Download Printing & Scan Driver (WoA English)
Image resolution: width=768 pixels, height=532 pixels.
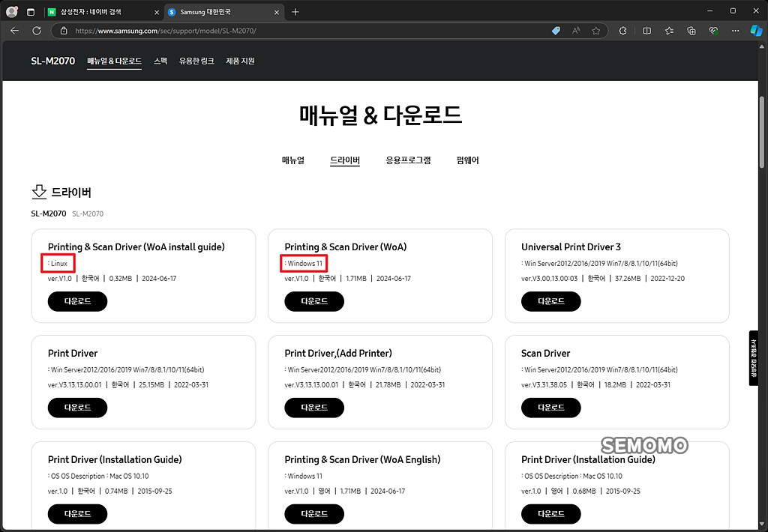tap(314, 514)
